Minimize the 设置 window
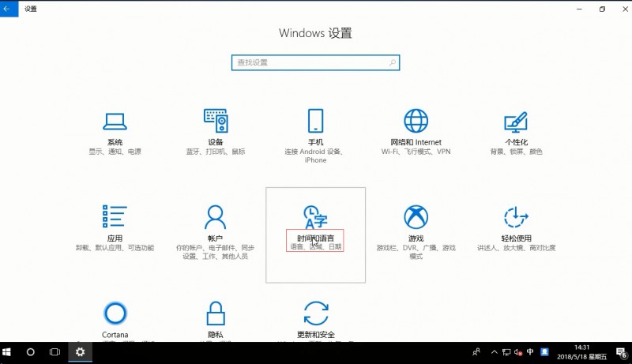 pos(579,9)
